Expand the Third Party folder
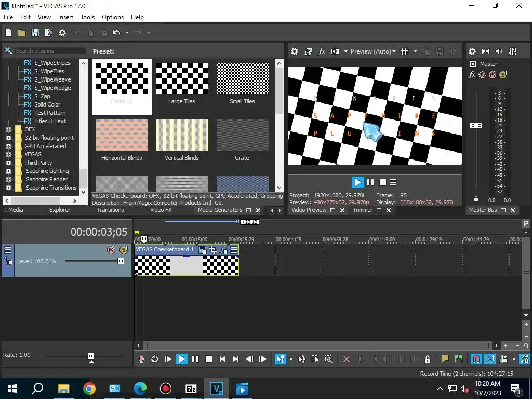The height and width of the screenshot is (399, 532). tap(8, 163)
